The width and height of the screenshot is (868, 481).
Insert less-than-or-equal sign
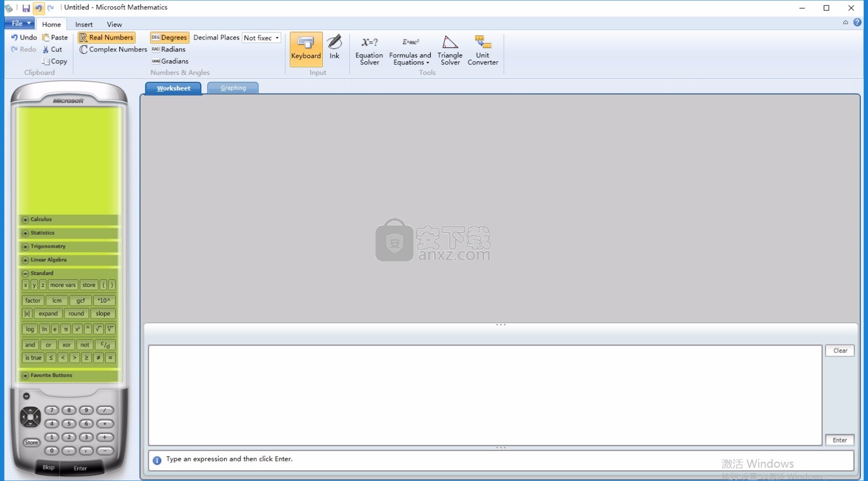tap(51, 358)
